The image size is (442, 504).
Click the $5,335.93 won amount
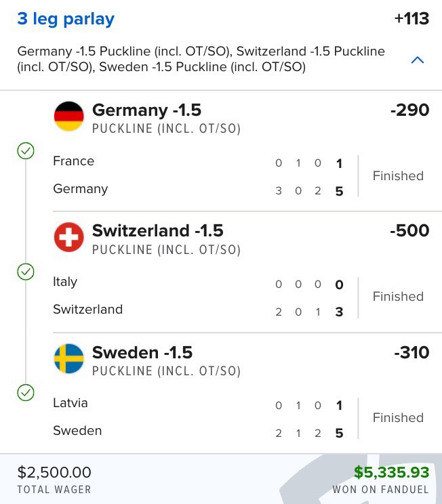click(x=391, y=473)
